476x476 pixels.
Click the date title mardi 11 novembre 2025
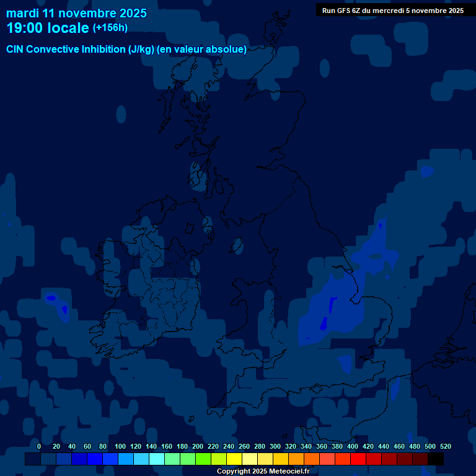pyautogui.click(x=76, y=13)
